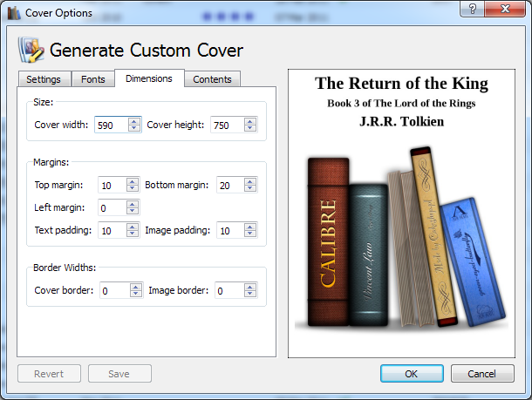Decrease Cover border with down arrow
Screen dimensions: 532x400
136,295
